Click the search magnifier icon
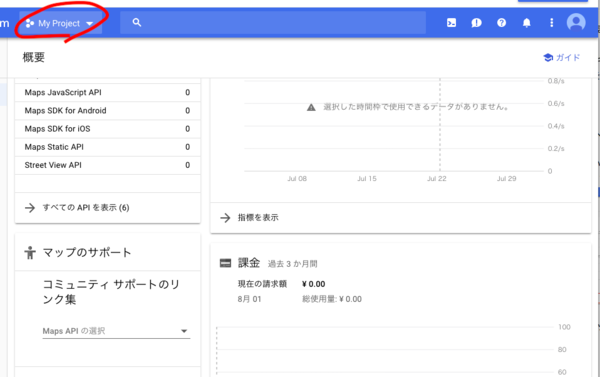600x377 pixels. coord(137,23)
